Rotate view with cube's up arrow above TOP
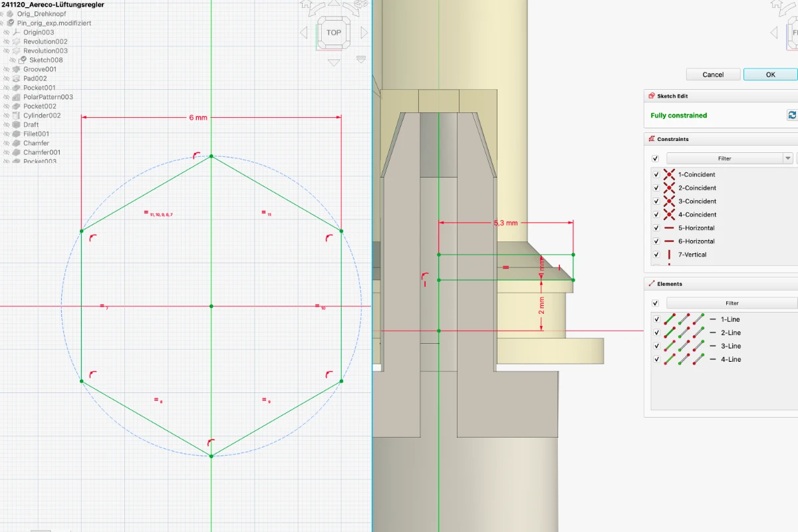798x532 pixels. click(x=334, y=3)
